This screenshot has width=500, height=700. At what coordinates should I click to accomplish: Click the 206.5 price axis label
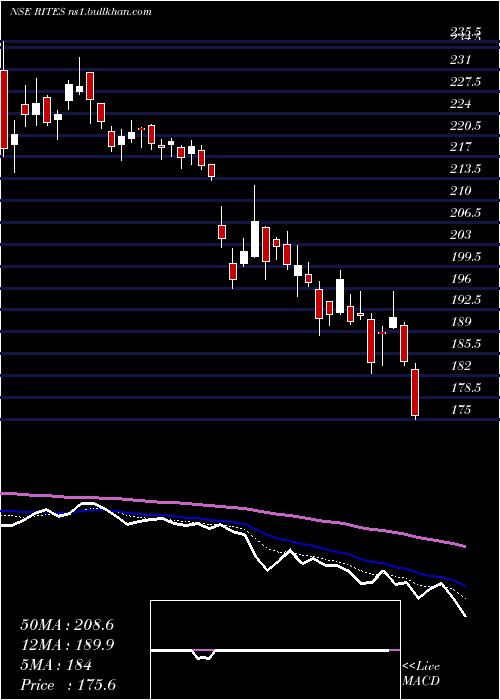coord(465,212)
